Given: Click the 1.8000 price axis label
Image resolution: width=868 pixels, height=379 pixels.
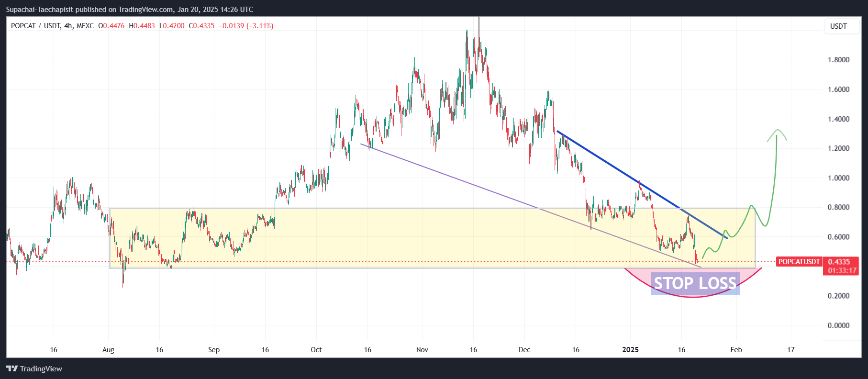Looking at the screenshot, I should point(838,60).
